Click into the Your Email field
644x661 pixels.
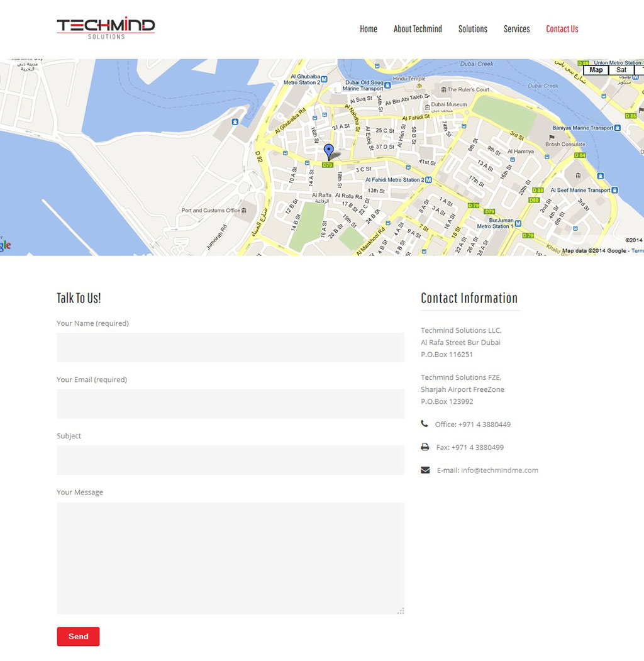pyautogui.click(x=230, y=404)
